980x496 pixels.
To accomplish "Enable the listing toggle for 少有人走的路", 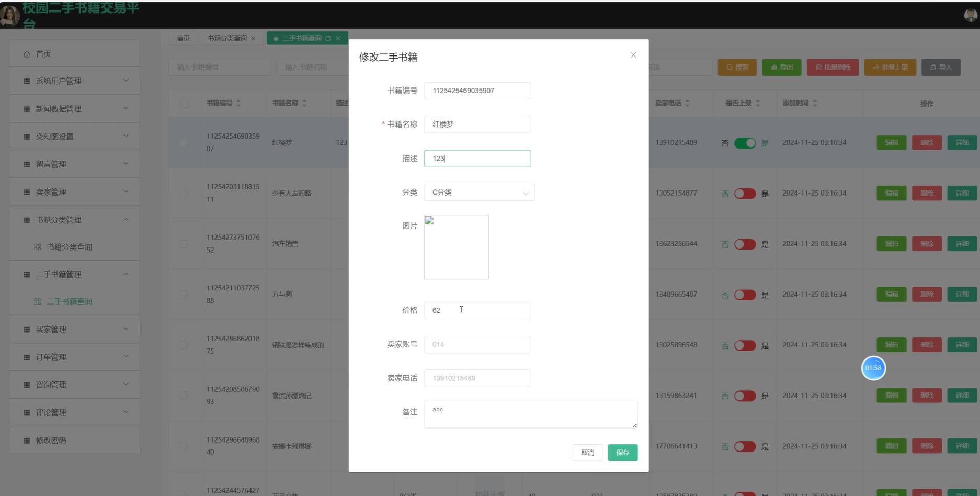I will 745,193.
